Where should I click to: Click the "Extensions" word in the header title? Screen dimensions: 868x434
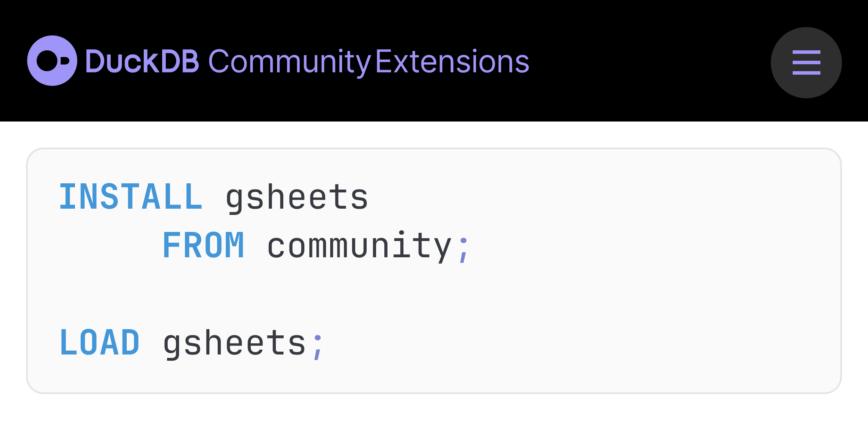(x=452, y=62)
